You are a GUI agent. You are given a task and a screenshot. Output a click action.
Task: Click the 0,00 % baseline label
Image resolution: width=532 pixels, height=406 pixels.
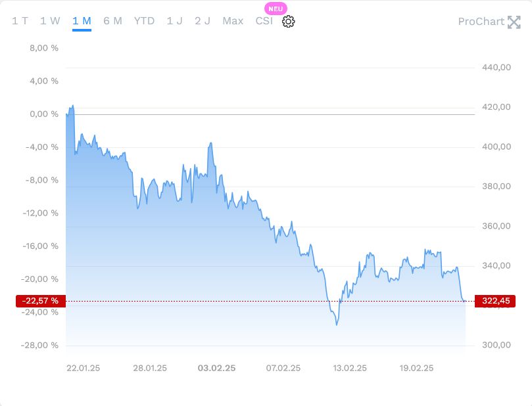click(44, 114)
